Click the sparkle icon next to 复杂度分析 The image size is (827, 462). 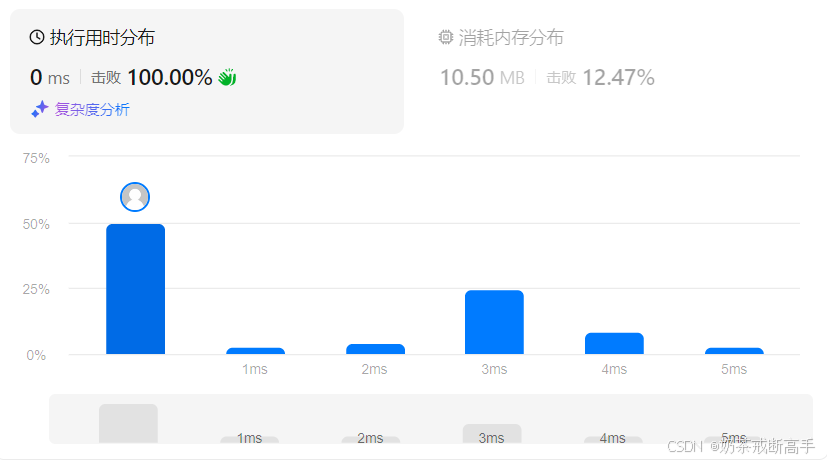40,109
